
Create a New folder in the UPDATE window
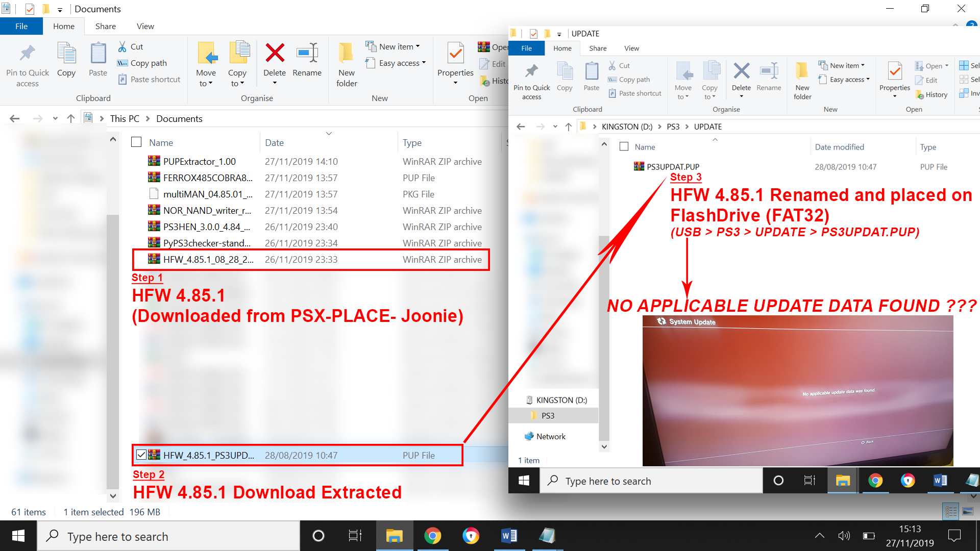[802, 81]
